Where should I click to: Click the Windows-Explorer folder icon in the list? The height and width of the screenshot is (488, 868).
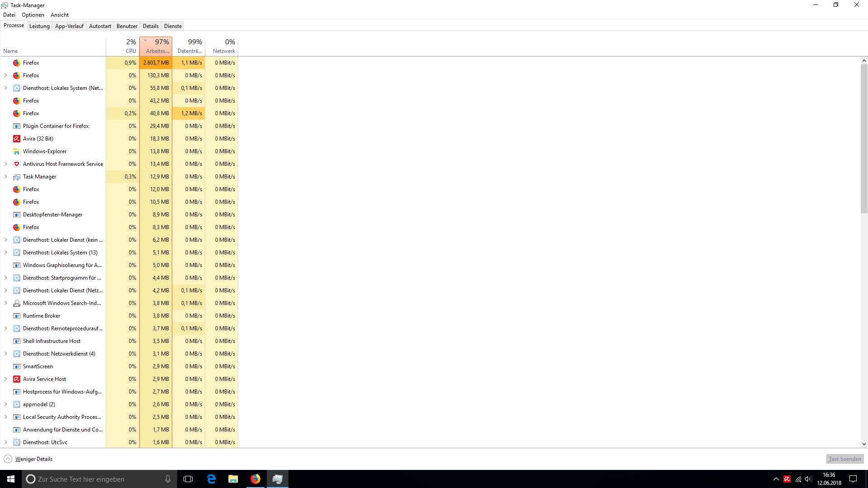pos(17,151)
